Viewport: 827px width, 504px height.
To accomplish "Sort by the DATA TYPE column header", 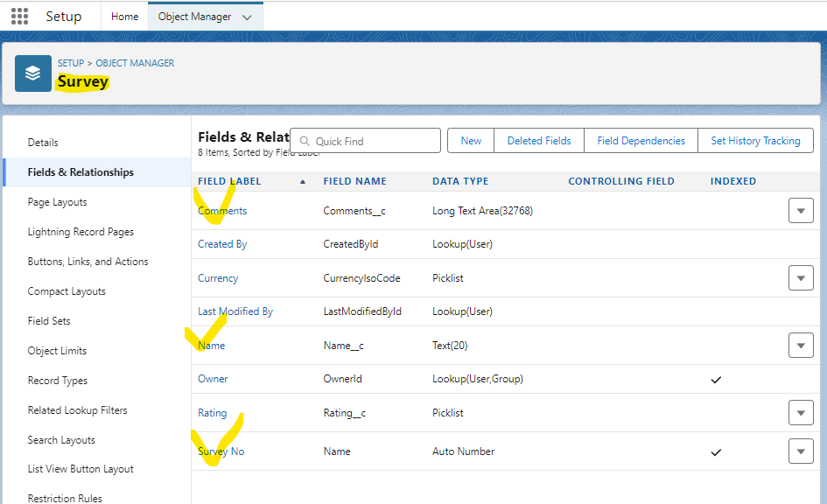I will click(460, 181).
